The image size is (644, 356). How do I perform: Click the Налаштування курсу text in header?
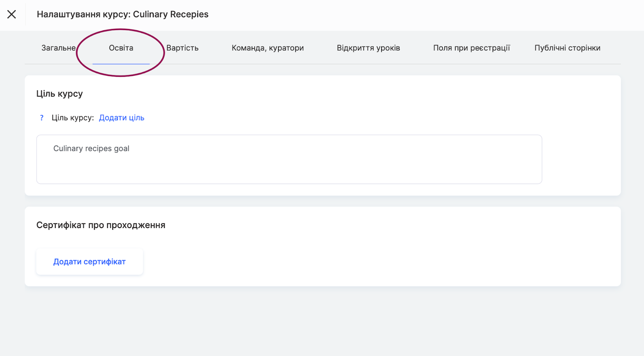[x=83, y=14]
